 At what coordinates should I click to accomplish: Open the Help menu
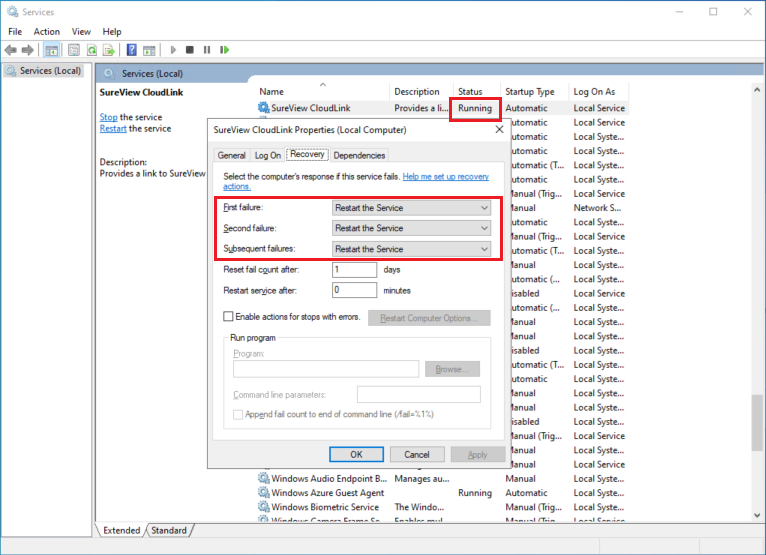111,32
